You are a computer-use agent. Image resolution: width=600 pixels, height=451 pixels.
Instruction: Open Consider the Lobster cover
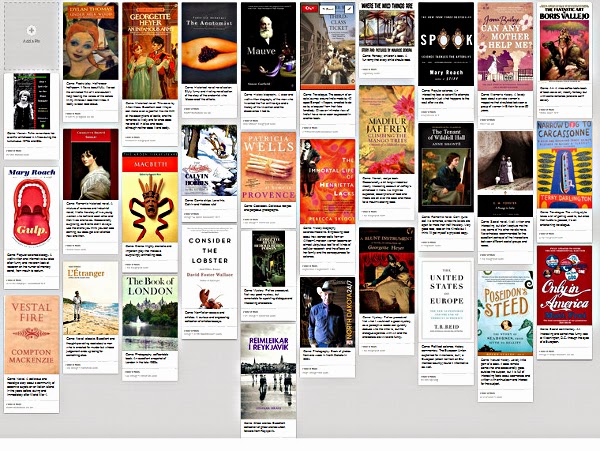pyautogui.click(x=209, y=268)
